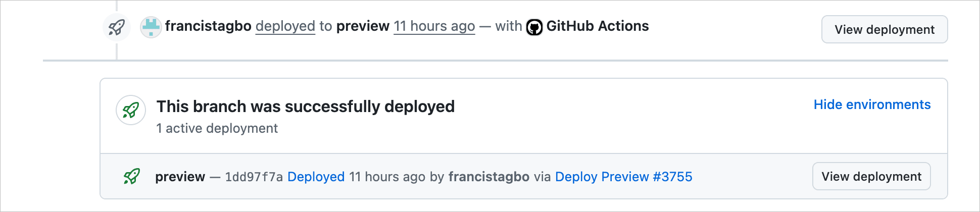Click the underlined "deployed" link in the timeline
980x212 pixels.
285,26
